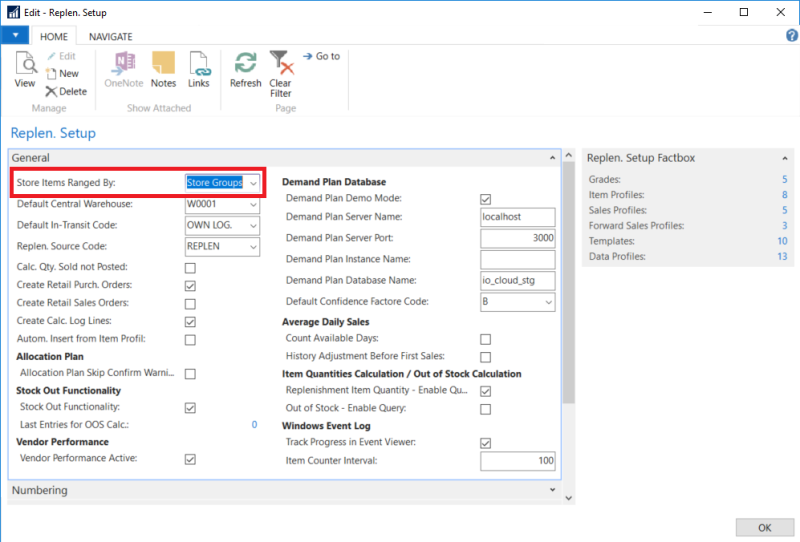Viewport: 800px width, 542px height.
Task: Click the Refresh icon
Action: 245,65
